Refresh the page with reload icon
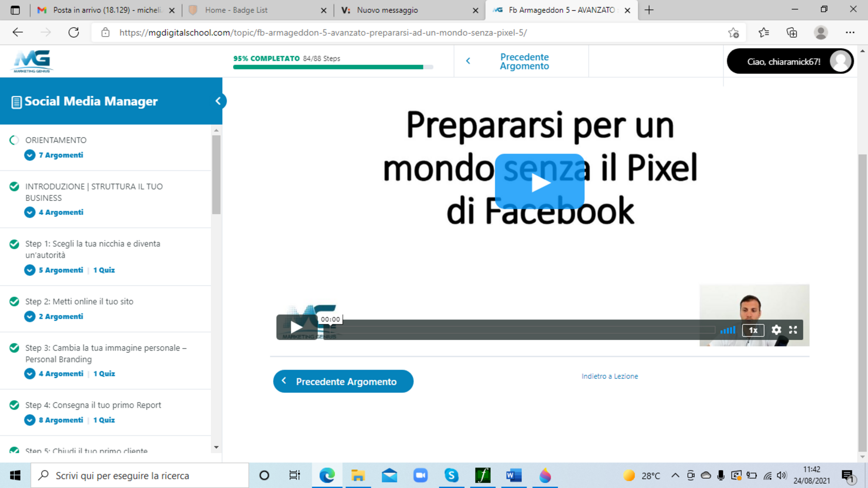868x488 pixels. pos(74,33)
